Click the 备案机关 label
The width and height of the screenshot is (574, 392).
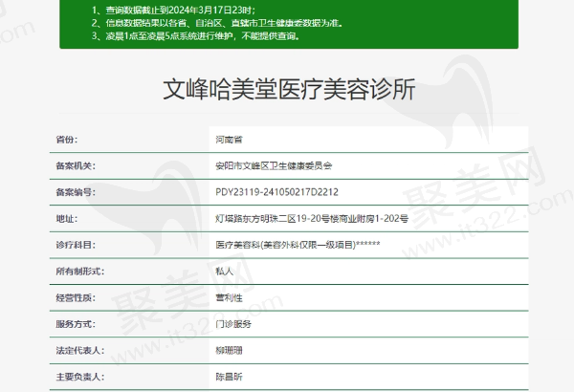coord(76,165)
